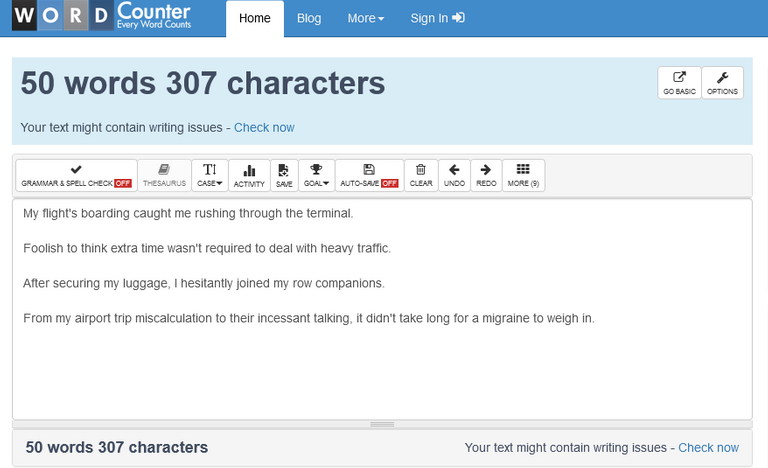Screen dimensions: 768x468
Task: Toggle Grammar & Spell Check button
Action: coord(76,175)
